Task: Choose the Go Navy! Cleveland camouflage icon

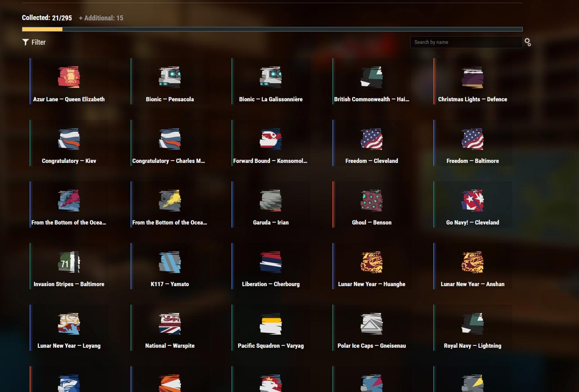Action: (x=472, y=200)
